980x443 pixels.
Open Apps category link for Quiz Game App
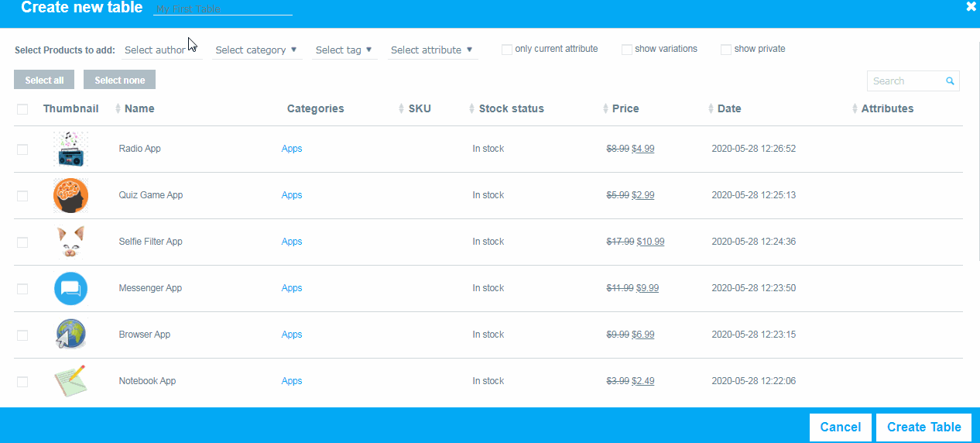tap(292, 195)
